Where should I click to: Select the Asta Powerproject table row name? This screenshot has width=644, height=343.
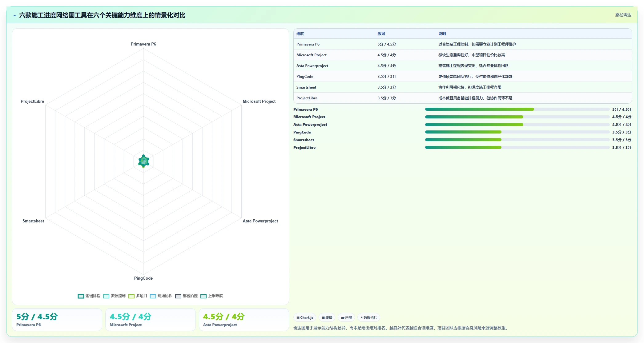click(x=312, y=66)
